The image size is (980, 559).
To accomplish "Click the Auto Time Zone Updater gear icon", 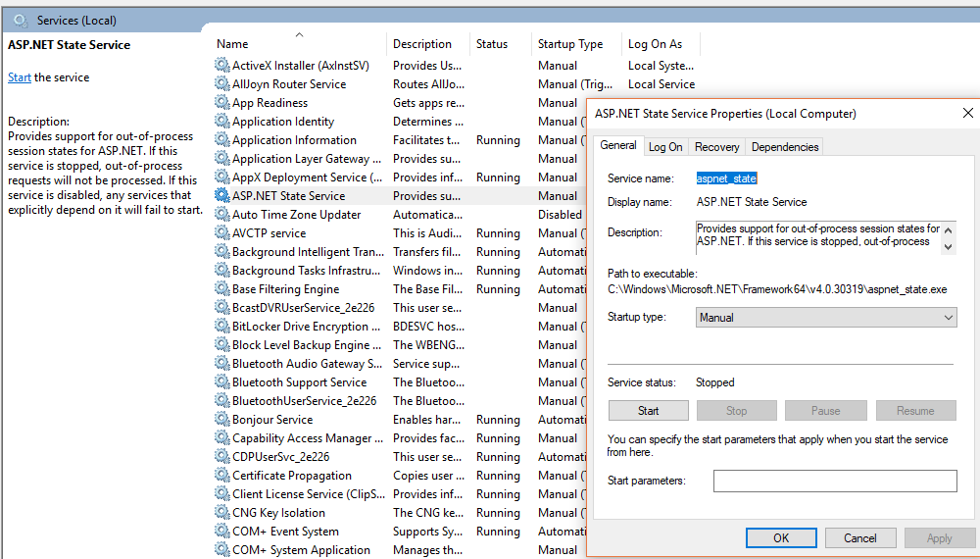I will tap(221, 214).
